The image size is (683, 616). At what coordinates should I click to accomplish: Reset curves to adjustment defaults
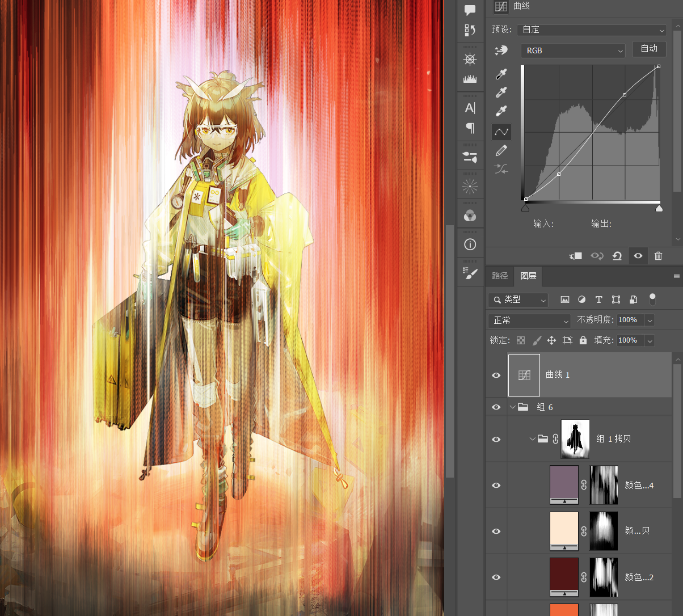[x=617, y=256]
